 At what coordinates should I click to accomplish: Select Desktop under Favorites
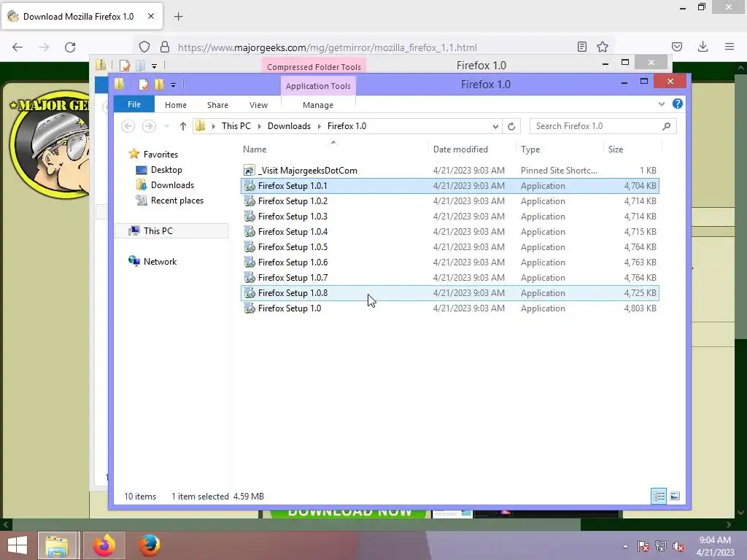[x=166, y=169]
